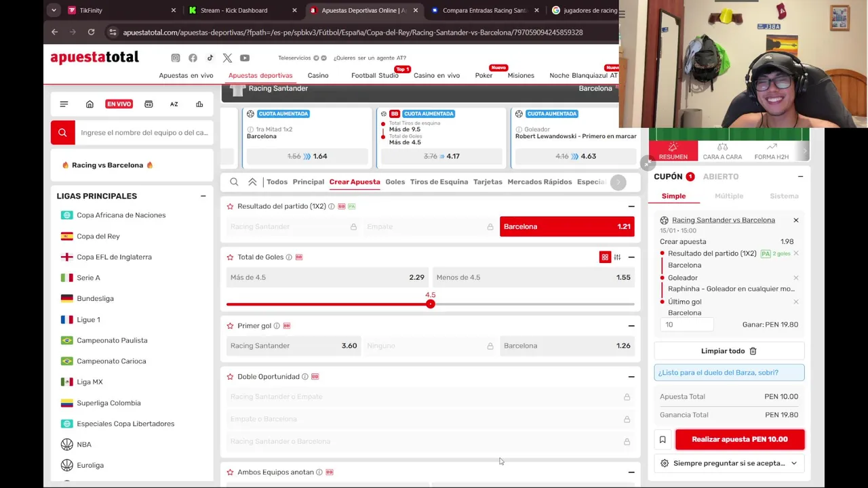Switch to Tiros de Esquina tab

(x=439, y=182)
